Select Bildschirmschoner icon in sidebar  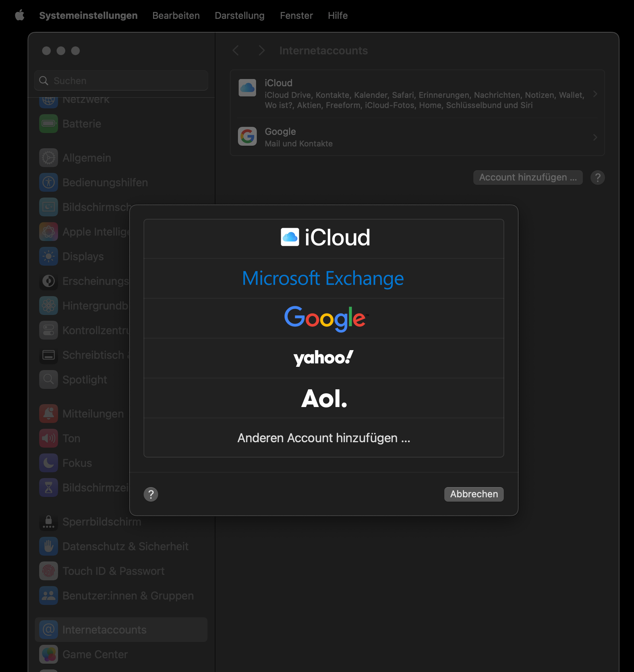pyautogui.click(x=49, y=207)
